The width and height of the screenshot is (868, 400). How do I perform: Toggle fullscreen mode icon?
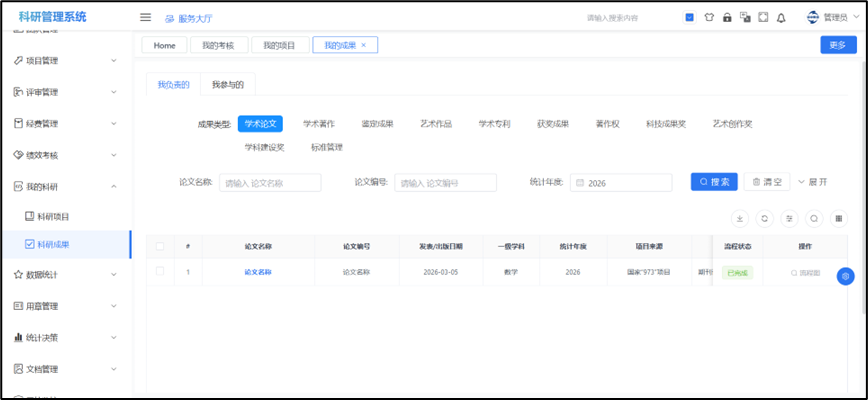(x=763, y=17)
